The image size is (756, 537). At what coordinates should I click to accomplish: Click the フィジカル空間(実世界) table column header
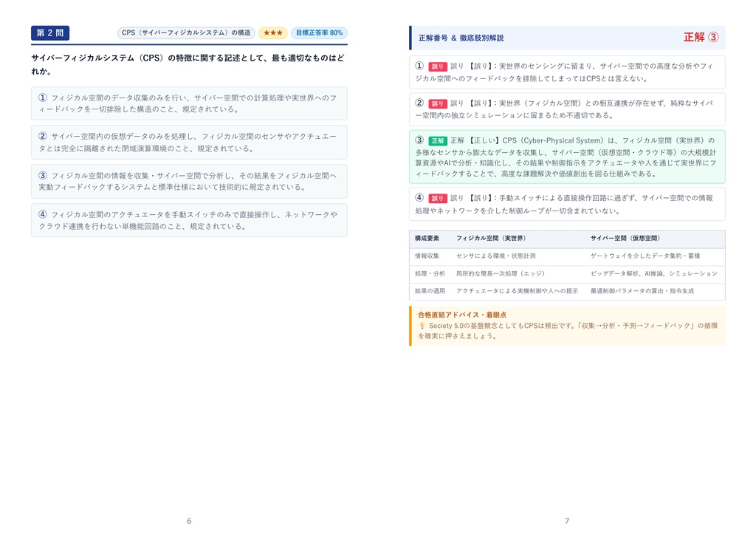point(491,239)
